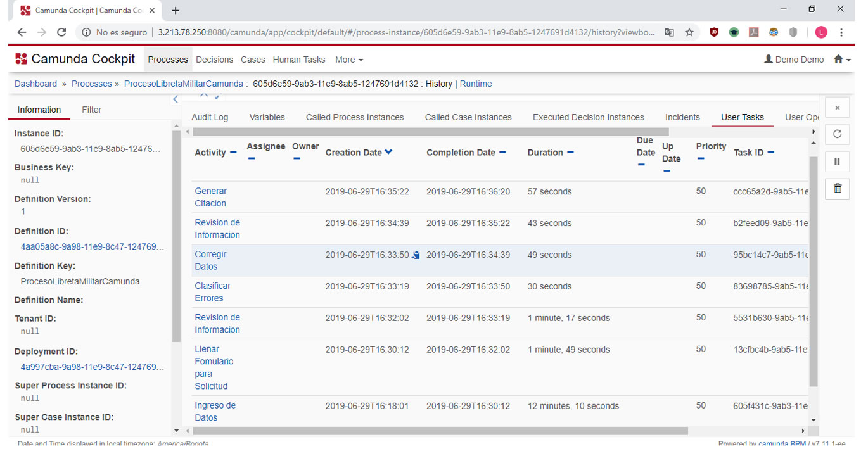868x456 pixels.
Task: Click the browser profile avatar
Action: coord(821,32)
